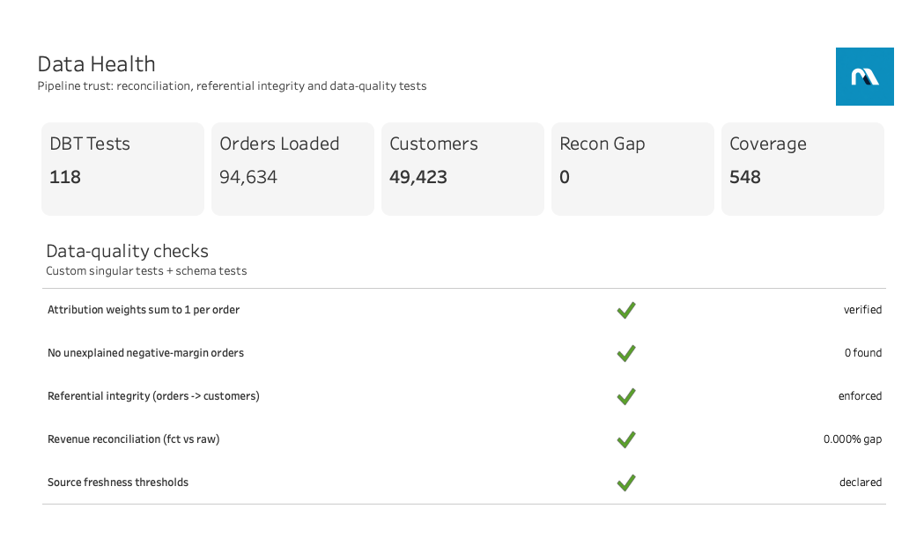This screenshot has width=924, height=560.
Task: Select Attribution weights sum to 1 per order
Action: pos(144,310)
